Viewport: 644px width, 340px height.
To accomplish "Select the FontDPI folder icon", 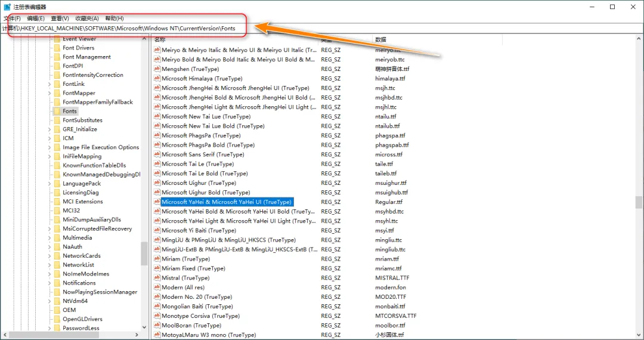I will pos(57,66).
